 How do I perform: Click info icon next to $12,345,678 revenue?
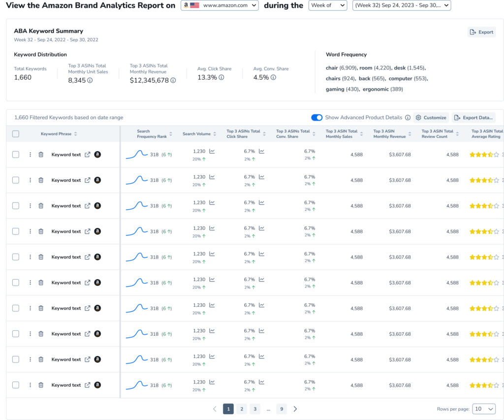point(173,80)
